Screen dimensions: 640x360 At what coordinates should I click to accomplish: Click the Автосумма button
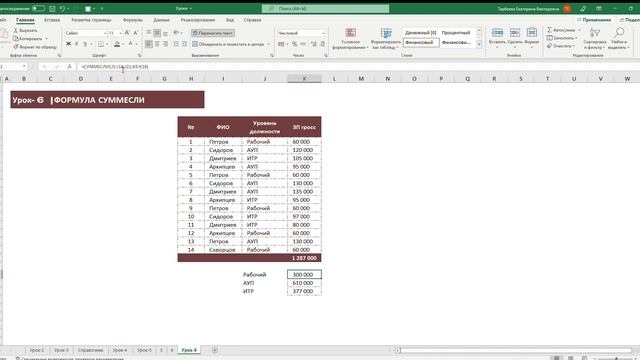point(562,30)
